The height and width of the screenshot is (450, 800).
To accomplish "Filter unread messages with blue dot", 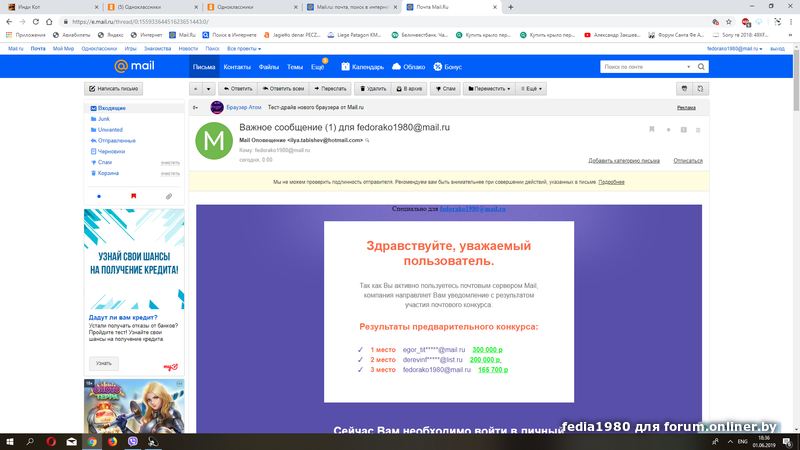I will 99,196.
